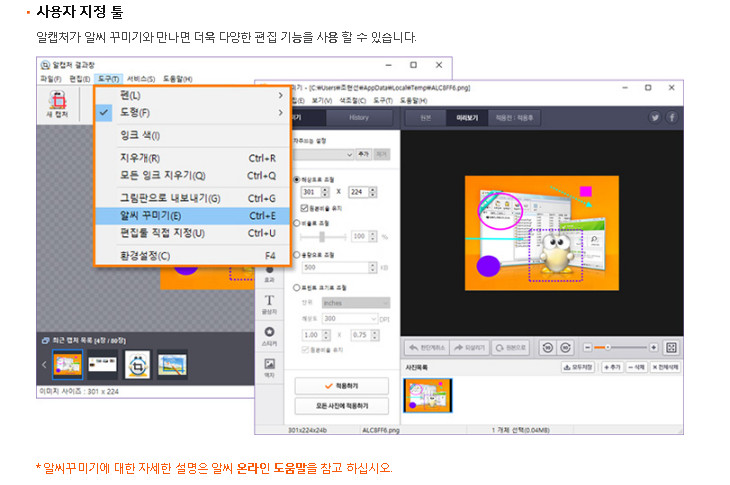Click the 적용하기 apply button
Image resolution: width=730 pixels, height=485 pixels.
pos(342,386)
